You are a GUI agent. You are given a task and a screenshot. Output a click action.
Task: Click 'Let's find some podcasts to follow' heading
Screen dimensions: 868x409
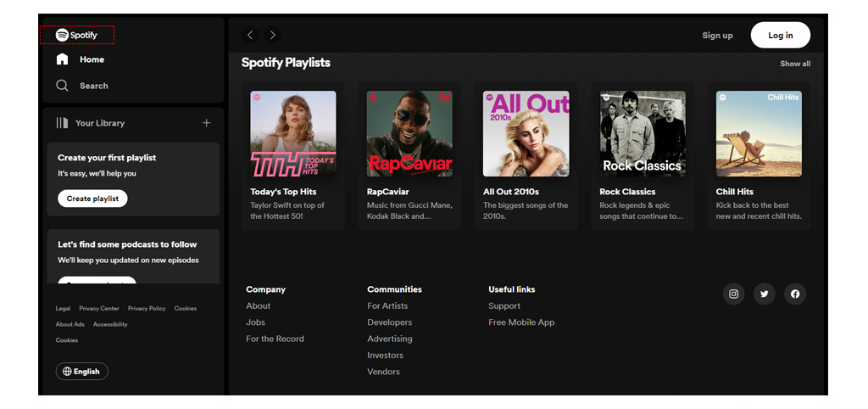[127, 244]
